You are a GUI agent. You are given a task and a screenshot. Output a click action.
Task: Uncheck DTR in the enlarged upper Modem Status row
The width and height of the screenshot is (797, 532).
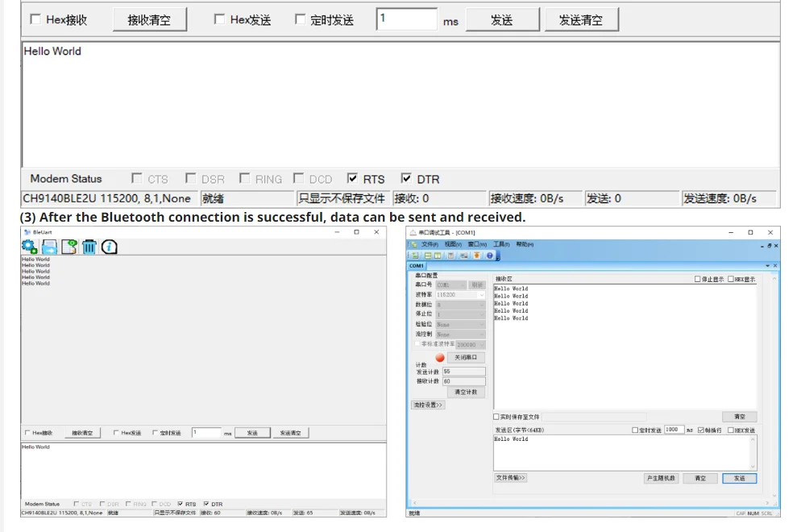point(406,178)
